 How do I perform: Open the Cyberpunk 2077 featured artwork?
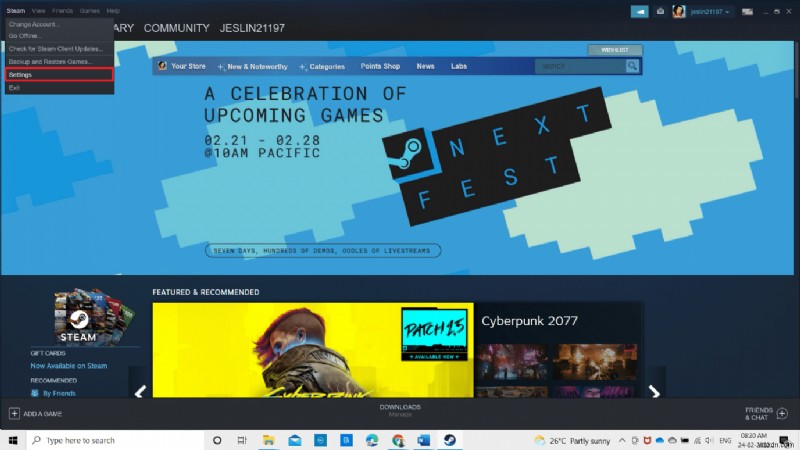point(313,350)
